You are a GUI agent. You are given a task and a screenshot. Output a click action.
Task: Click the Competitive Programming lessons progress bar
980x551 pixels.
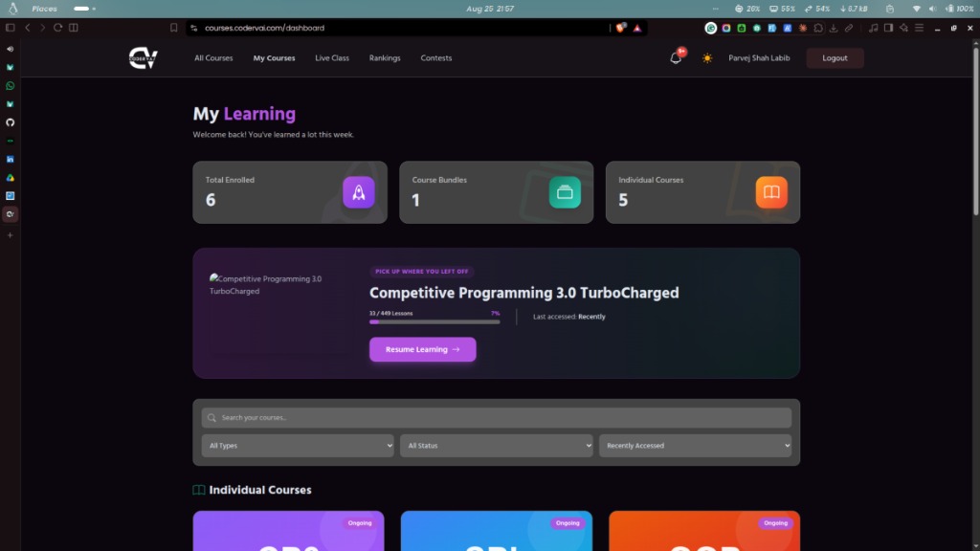(x=434, y=322)
